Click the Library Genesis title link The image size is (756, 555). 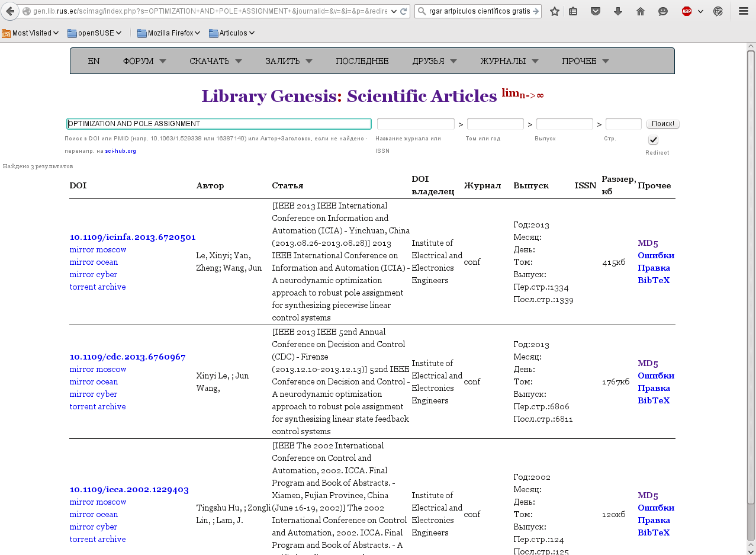tap(269, 96)
